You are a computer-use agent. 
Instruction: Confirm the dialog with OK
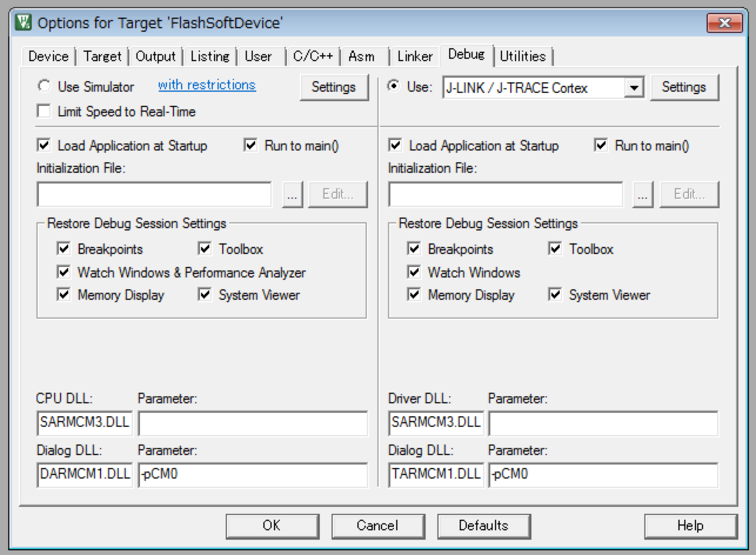click(x=272, y=526)
